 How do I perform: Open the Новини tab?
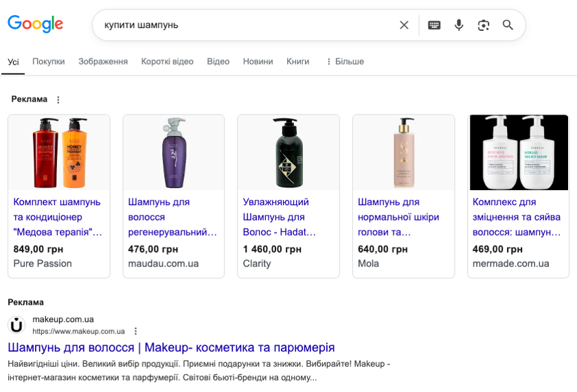pyautogui.click(x=258, y=61)
